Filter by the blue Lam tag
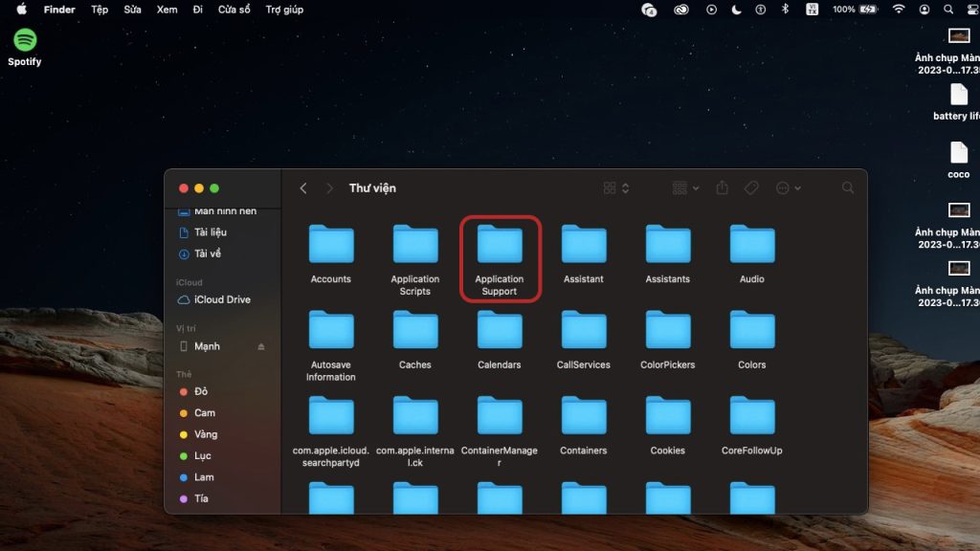The width and height of the screenshot is (980, 551). click(204, 477)
